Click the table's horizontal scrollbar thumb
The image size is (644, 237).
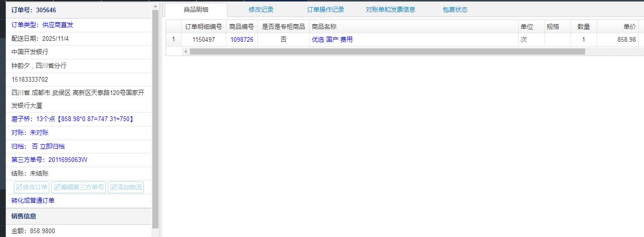[x=387, y=51]
